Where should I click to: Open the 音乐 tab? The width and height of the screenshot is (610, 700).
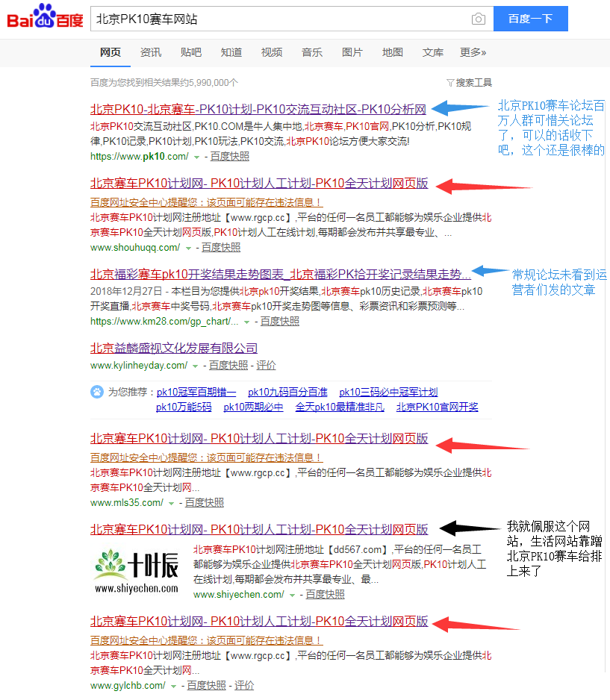pos(312,53)
